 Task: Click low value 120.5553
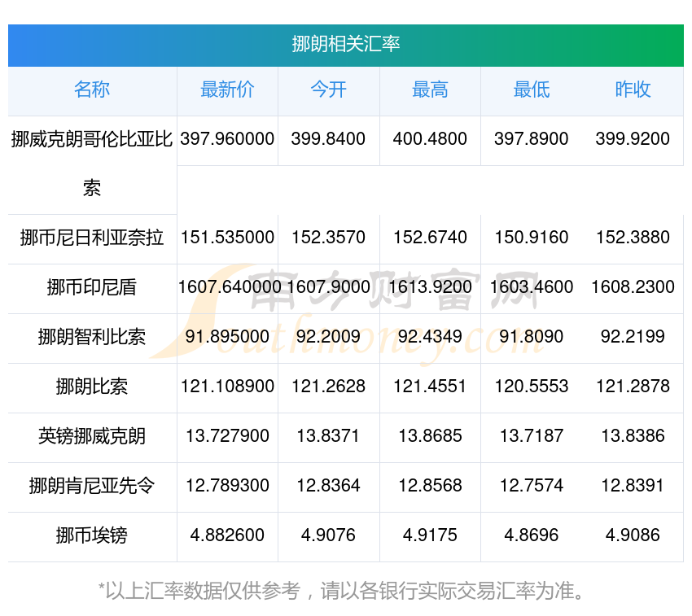coord(532,387)
